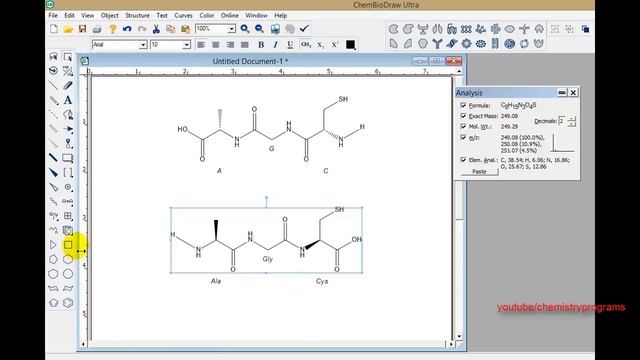Select the Cyclopropane ring tool
The image size is (640, 360).
(x=53, y=245)
